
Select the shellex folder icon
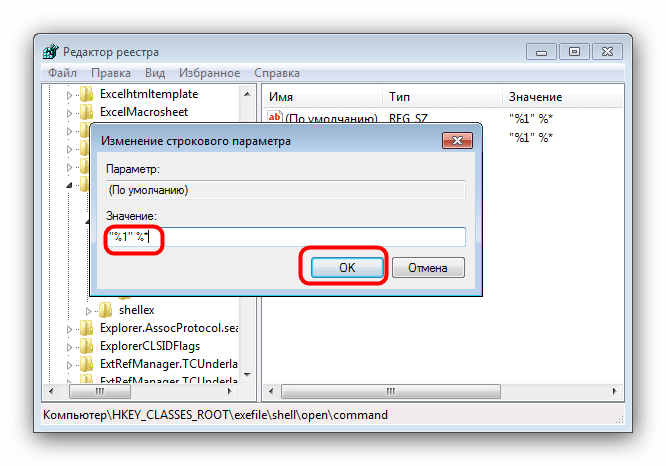105,310
